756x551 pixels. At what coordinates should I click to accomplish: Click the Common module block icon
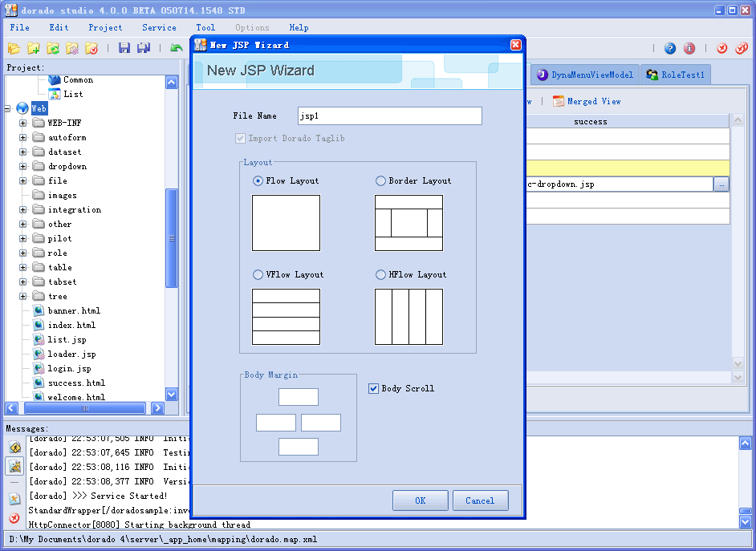pyautogui.click(x=55, y=79)
